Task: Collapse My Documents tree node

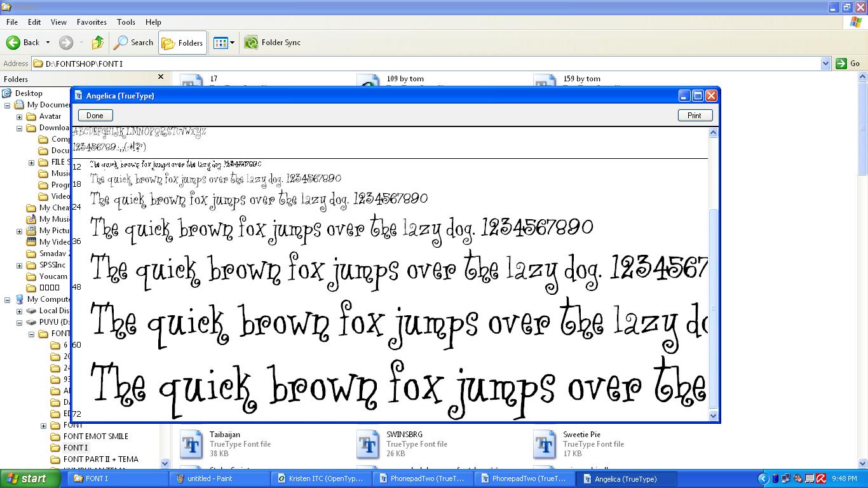Action: coord(8,105)
